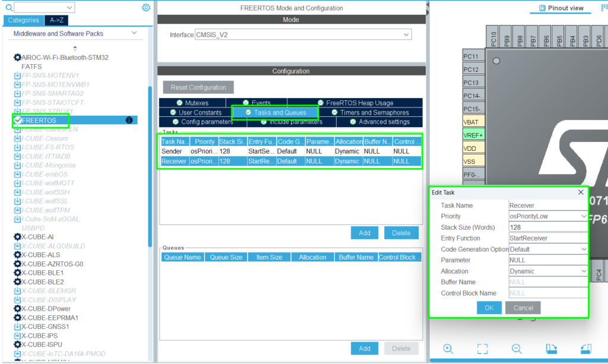
Task: Click the Stack Size (Words) field
Action: 547,227
